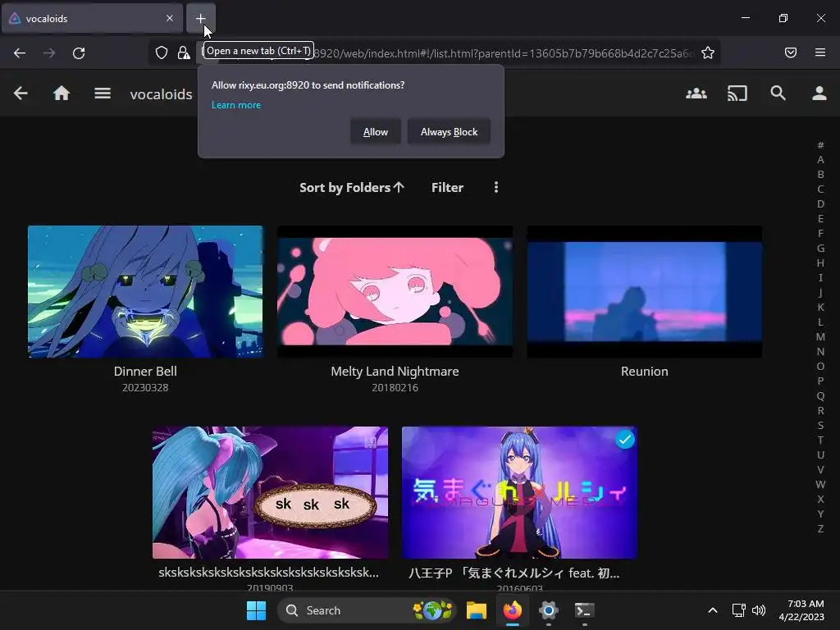Go back with the Firefox back arrow
This screenshot has width=840, height=630.
click(x=20, y=53)
